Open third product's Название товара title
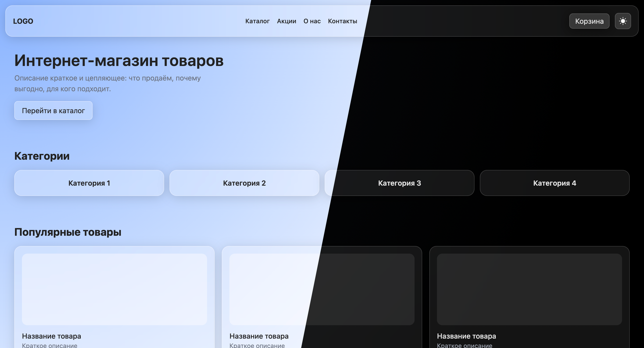 466,336
